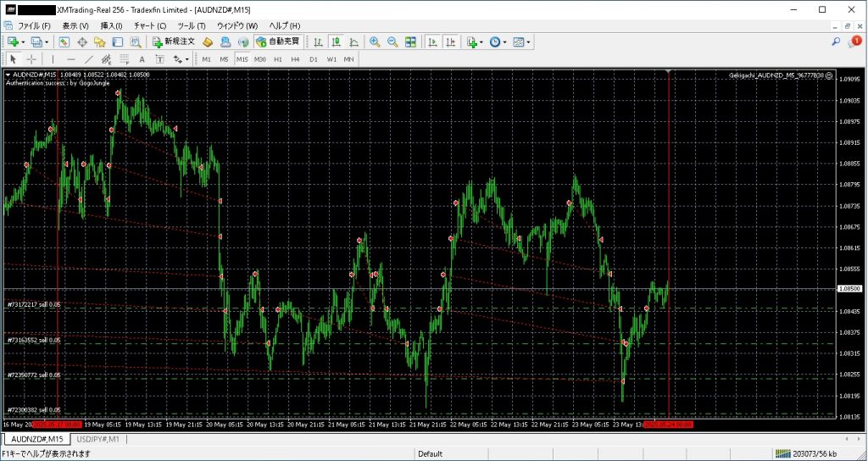Select the text label tool (A)
The image size is (868, 461).
click(142, 59)
